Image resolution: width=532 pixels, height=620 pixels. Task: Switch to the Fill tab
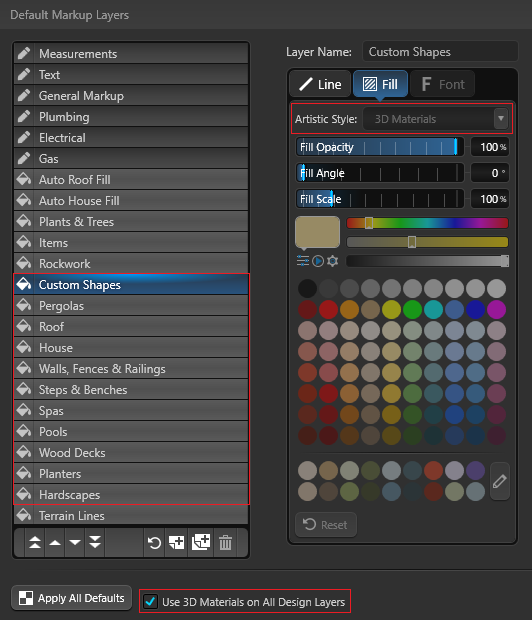click(x=380, y=84)
